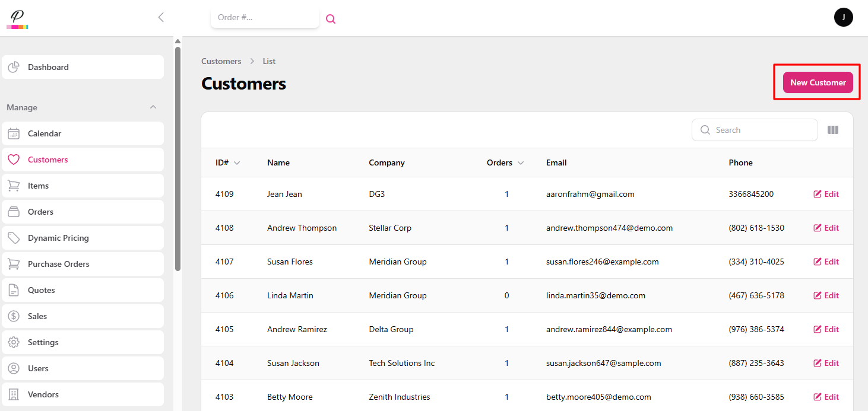868x411 pixels.
Task: Select the Calendar icon in the sidebar
Action: (x=14, y=133)
